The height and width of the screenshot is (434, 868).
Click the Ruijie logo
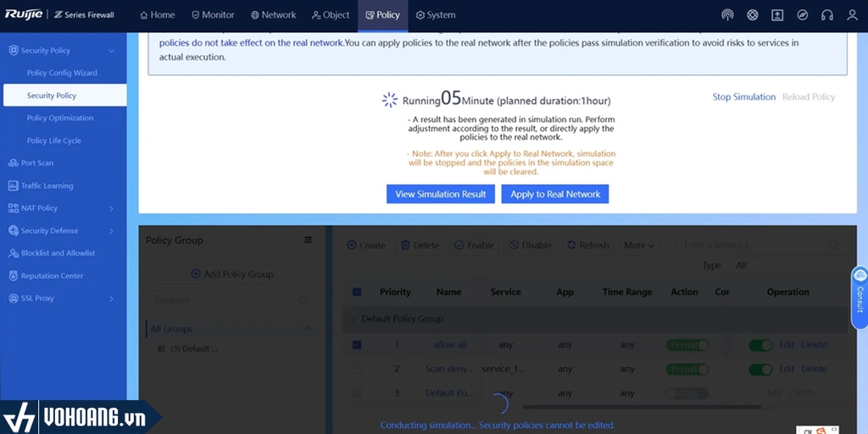(24, 14)
